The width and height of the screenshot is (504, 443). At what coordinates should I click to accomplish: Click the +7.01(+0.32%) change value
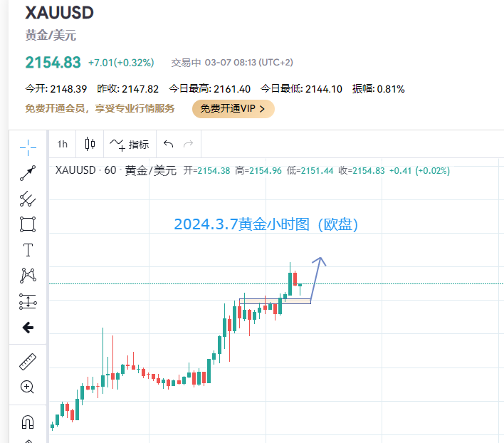pos(121,63)
